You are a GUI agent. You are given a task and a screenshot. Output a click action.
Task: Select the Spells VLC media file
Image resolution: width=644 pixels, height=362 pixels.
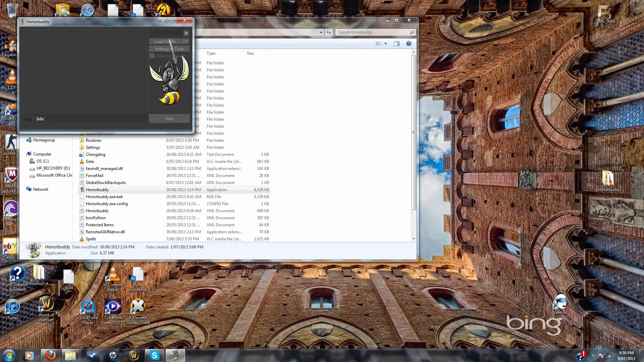point(174,239)
